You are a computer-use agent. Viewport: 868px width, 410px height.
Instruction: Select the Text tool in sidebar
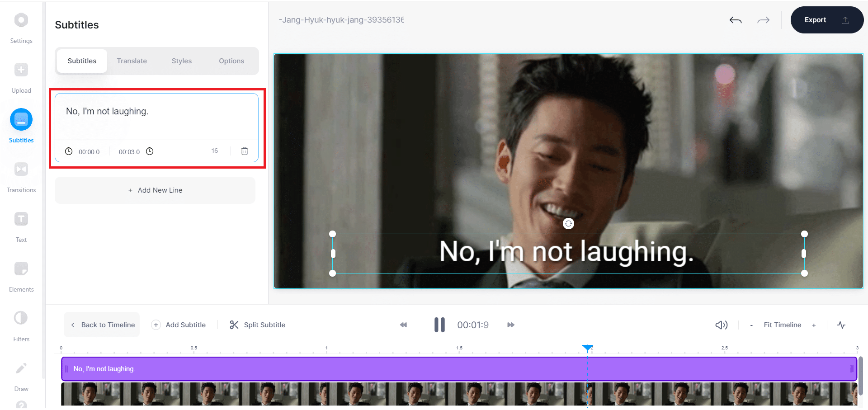(x=21, y=219)
